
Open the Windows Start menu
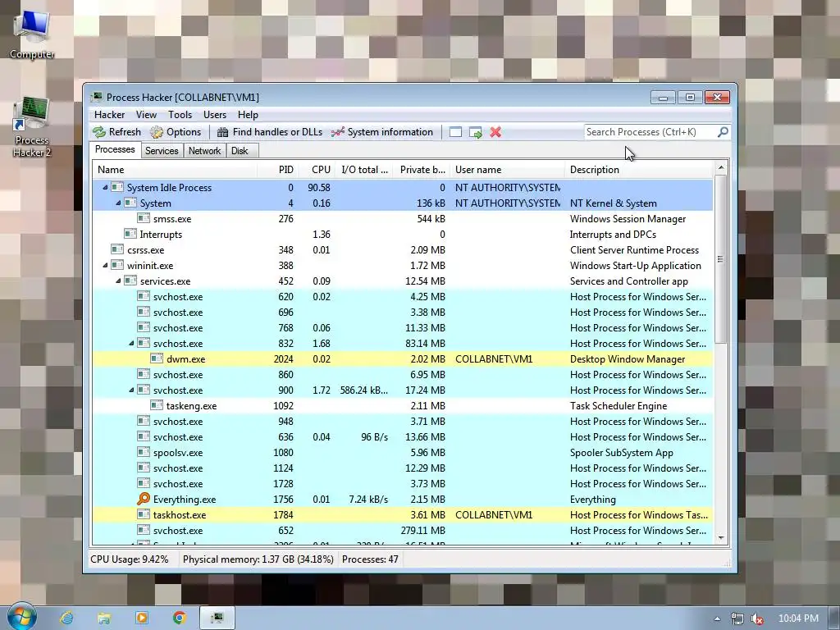(x=22, y=616)
